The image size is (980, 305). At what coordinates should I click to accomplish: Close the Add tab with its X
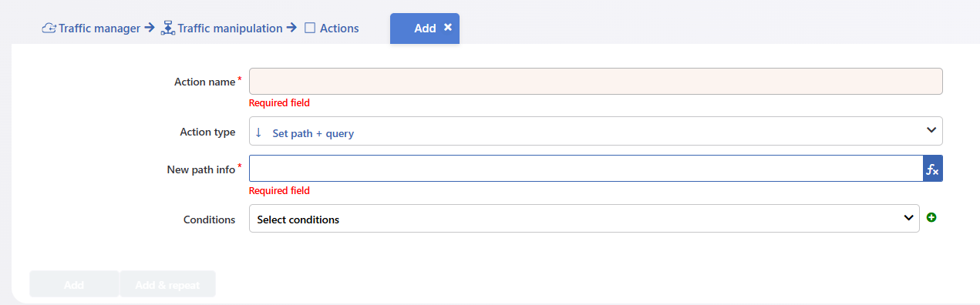pyautogui.click(x=448, y=27)
